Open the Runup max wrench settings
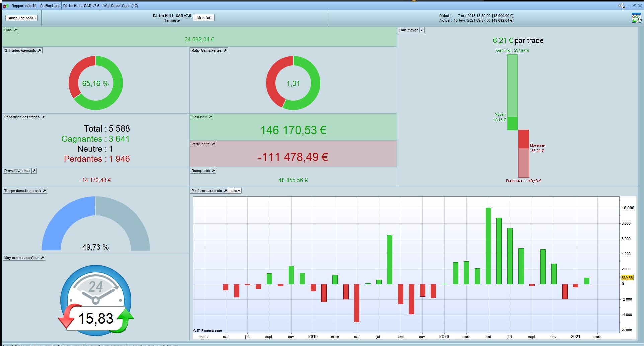Viewport: 644px width, 346px height. click(x=214, y=171)
